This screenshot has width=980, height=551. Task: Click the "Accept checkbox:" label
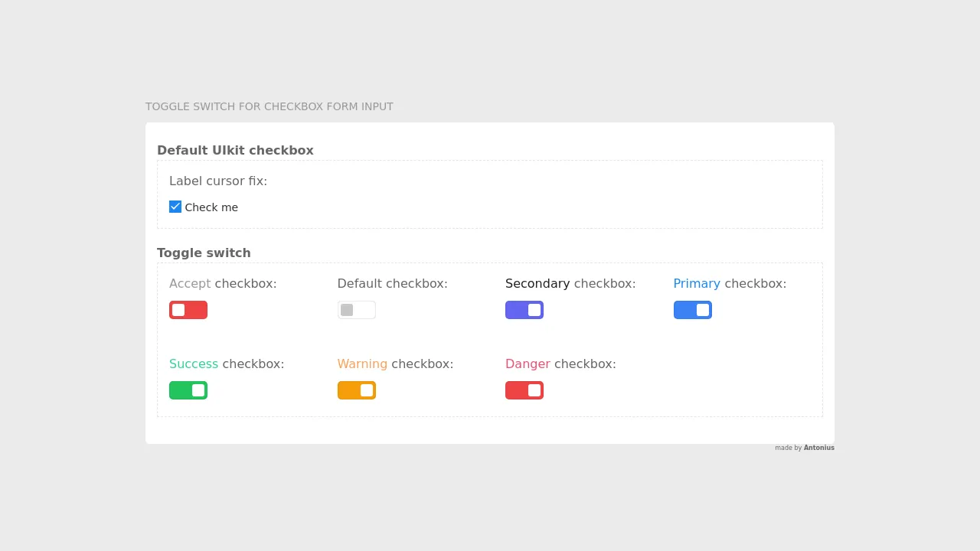(223, 283)
